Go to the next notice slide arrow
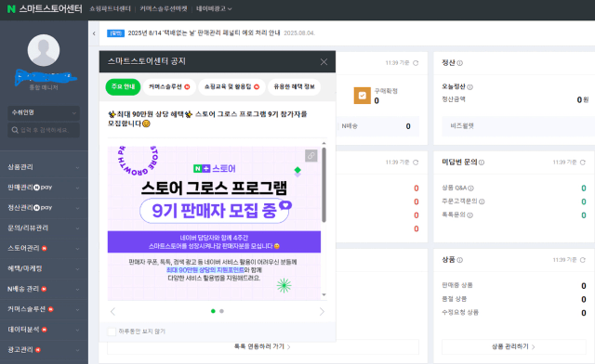The width and height of the screenshot is (595, 364). point(322,312)
